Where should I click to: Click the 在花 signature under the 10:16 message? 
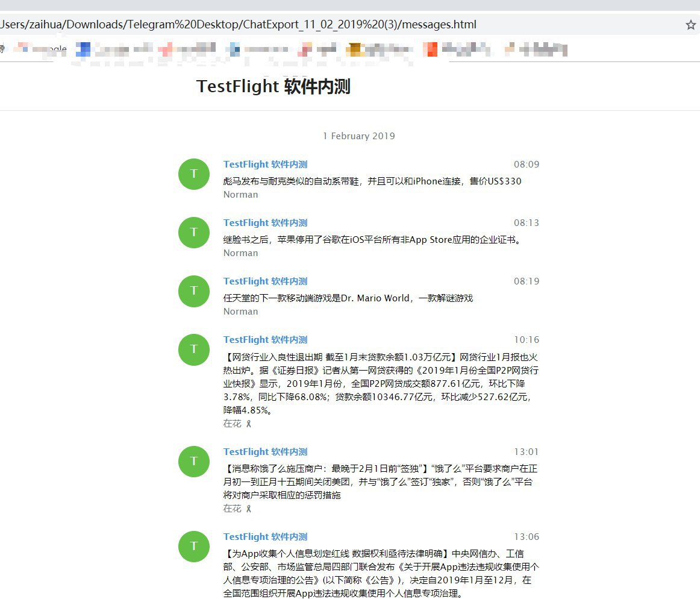pyautogui.click(x=232, y=424)
